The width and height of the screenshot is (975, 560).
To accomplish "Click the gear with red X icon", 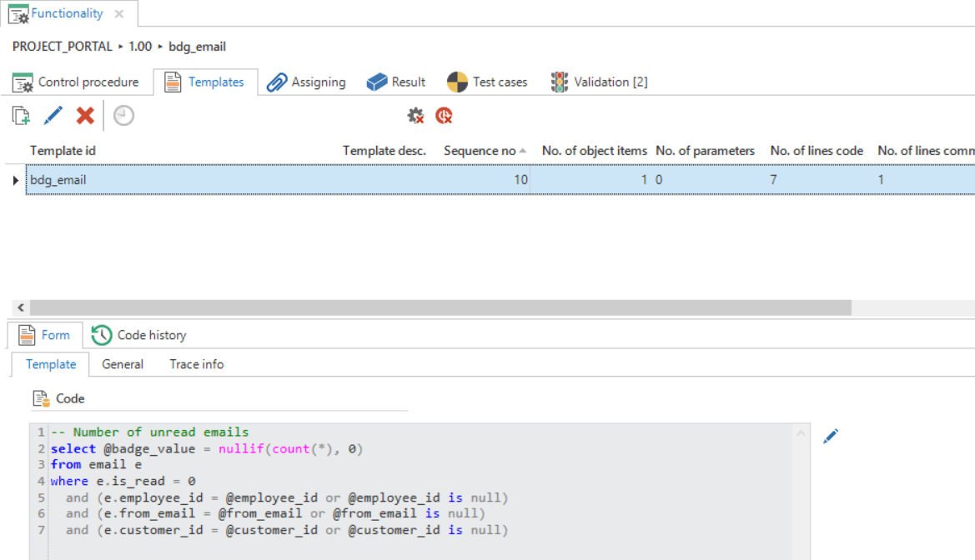I will pos(415,116).
